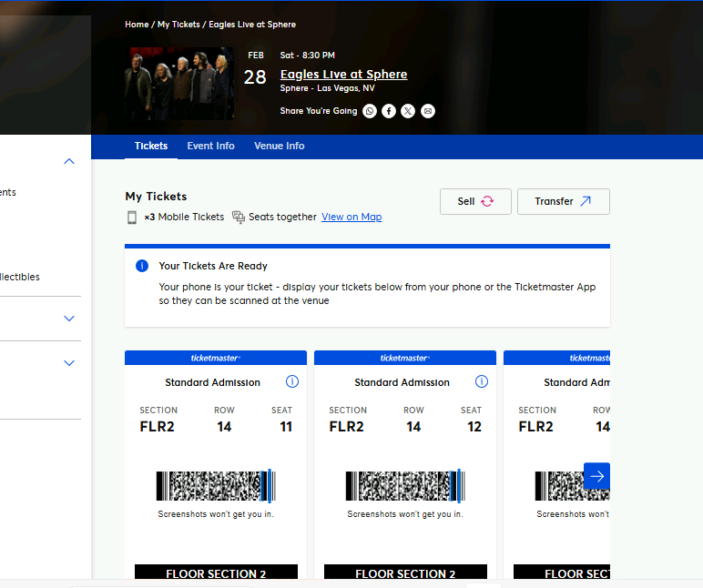This screenshot has height=588, width=703.
Task: Open the Event Info tab
Action: tap(210, 147)
